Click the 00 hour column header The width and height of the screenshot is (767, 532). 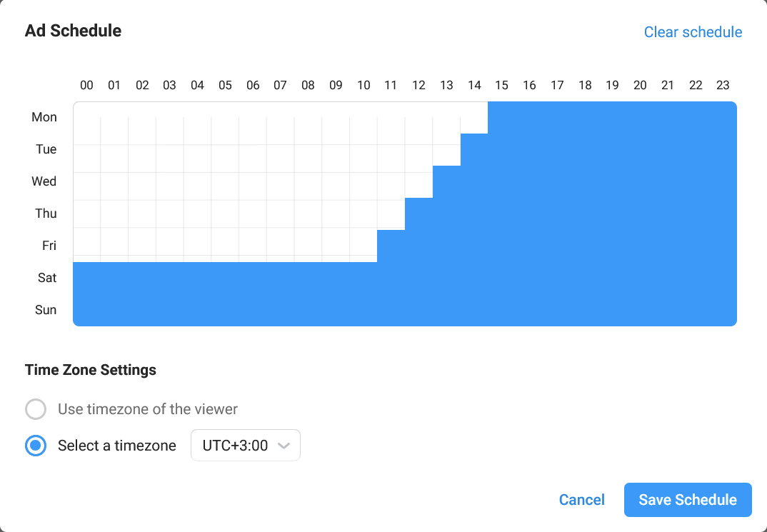point(86,86)
